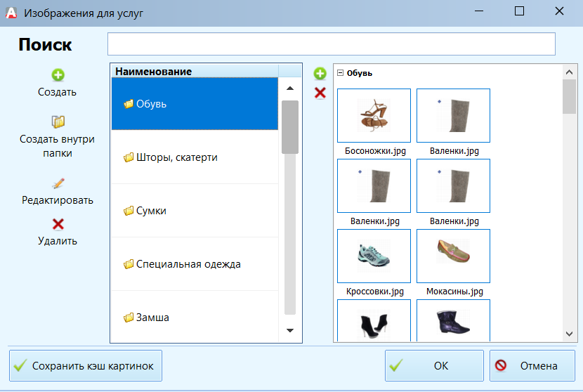583x392 pixels.
Task: Minimize the Изображения для услуг window
Action: (x=479, y=11)
